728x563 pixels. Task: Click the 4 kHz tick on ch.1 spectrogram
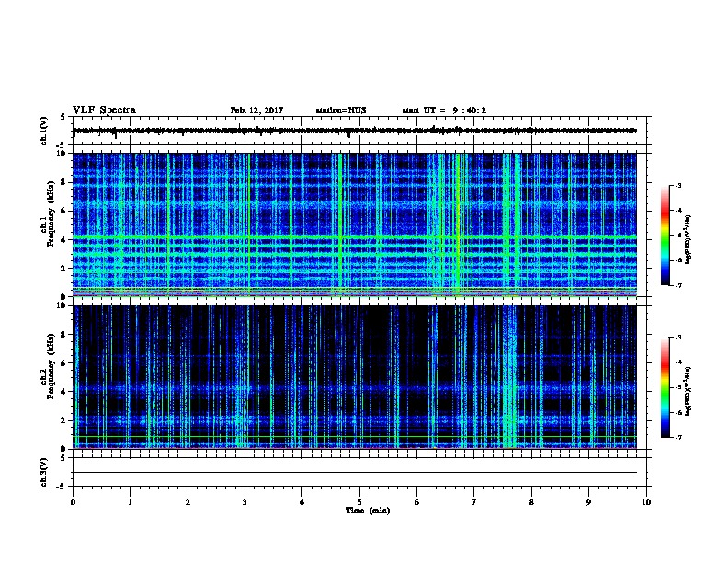point(63,240)
